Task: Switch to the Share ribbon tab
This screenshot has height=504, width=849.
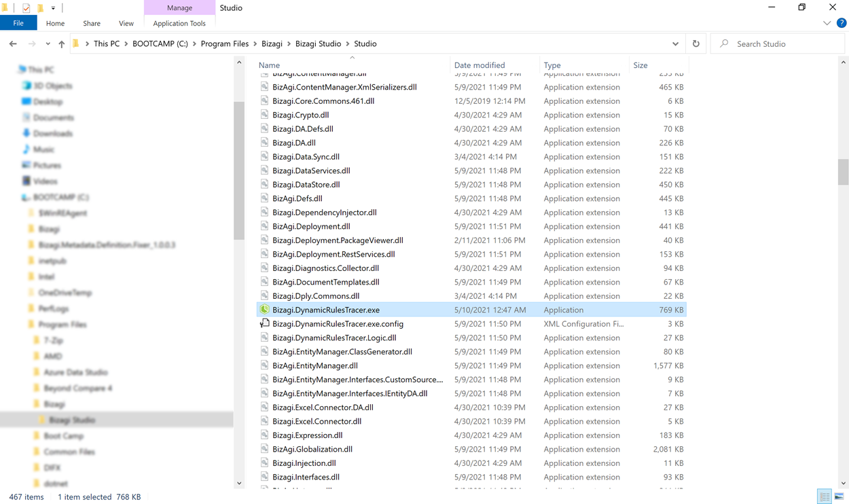Action: [92, 23]
